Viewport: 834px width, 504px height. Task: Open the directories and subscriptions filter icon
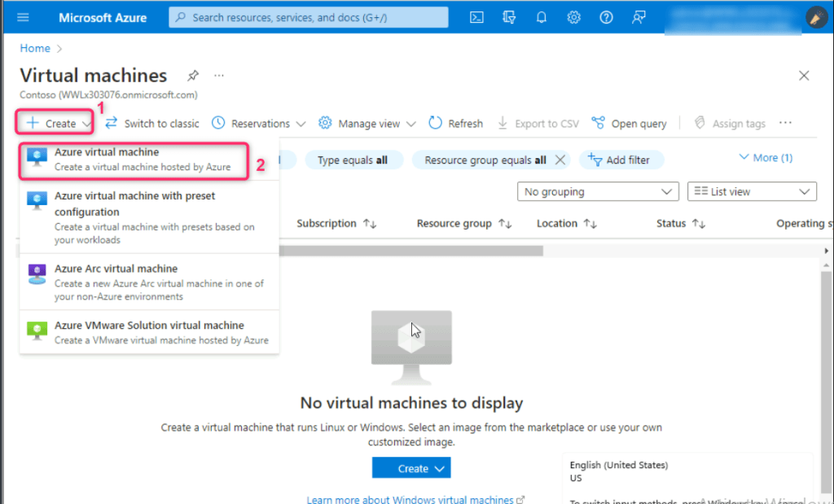(510, 17)
